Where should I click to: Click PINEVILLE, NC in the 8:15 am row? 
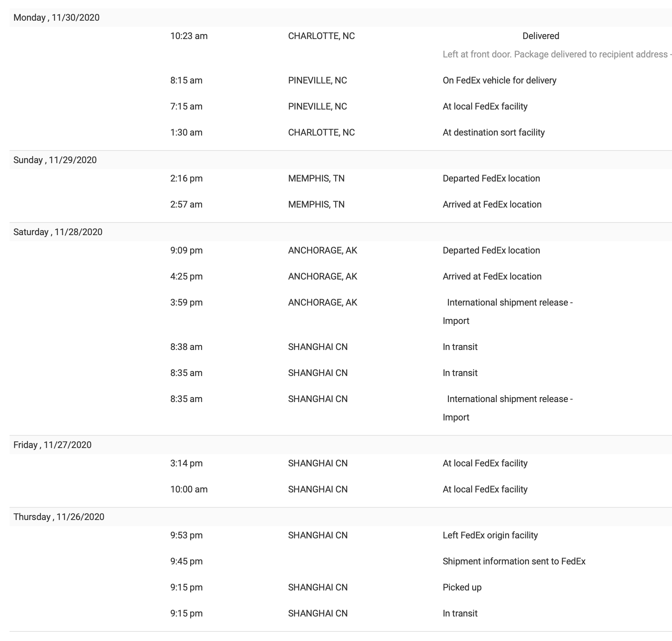317,80
